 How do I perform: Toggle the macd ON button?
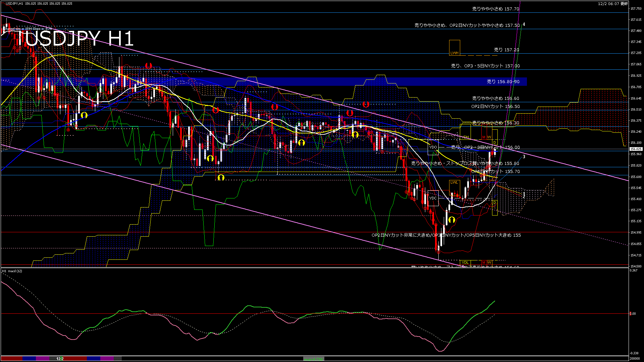coord(314,359)
